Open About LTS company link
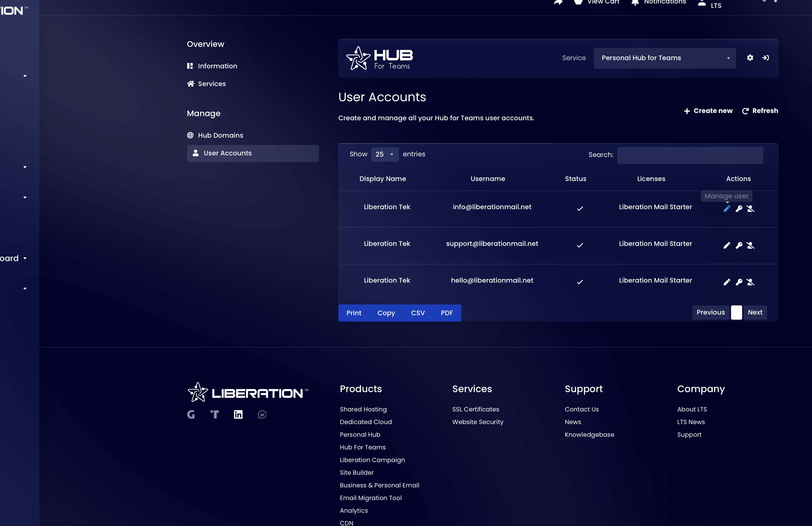The image size is (812, 526). [x=692, y=409]
